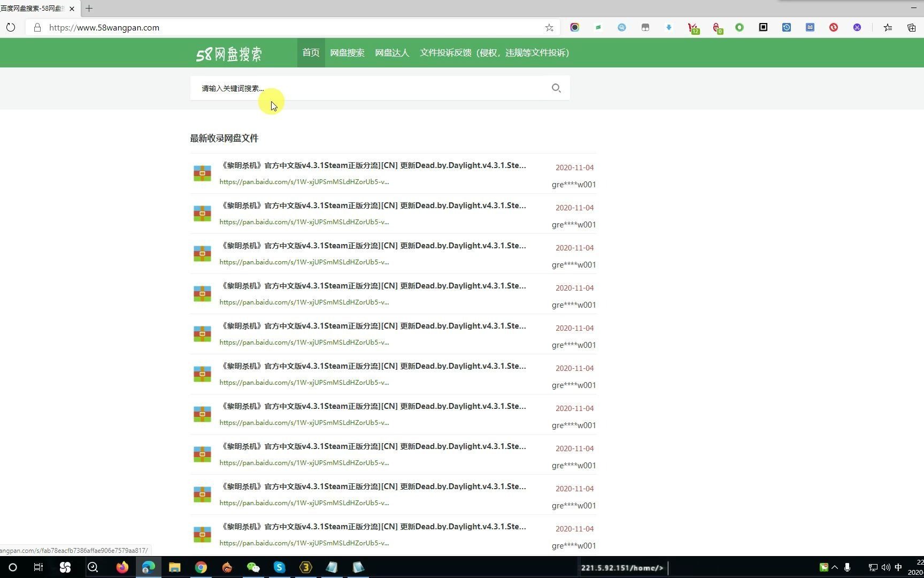Click the blue history clock extension icon
The height and width of the screenshot is (578, 924).
click(787, 27)
